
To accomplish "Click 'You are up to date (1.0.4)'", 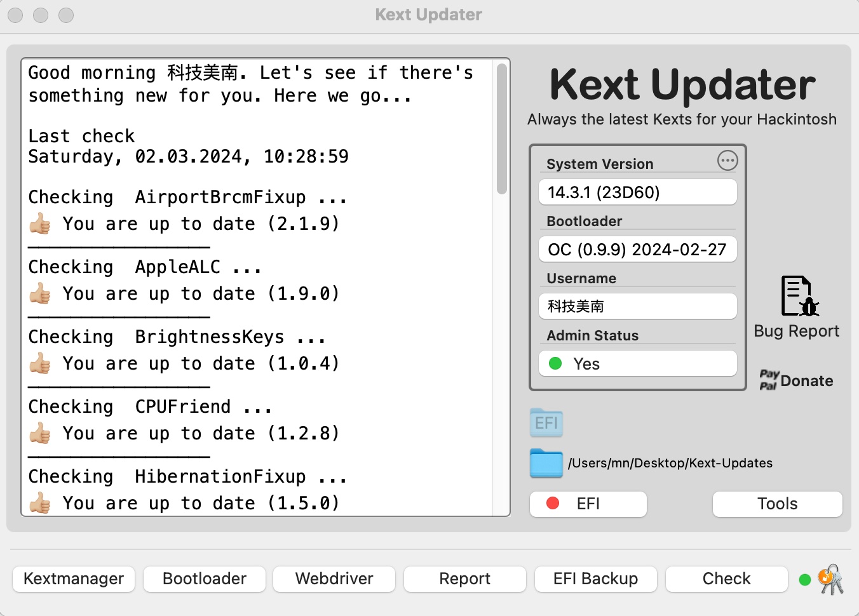I will (x=201, y=363).
